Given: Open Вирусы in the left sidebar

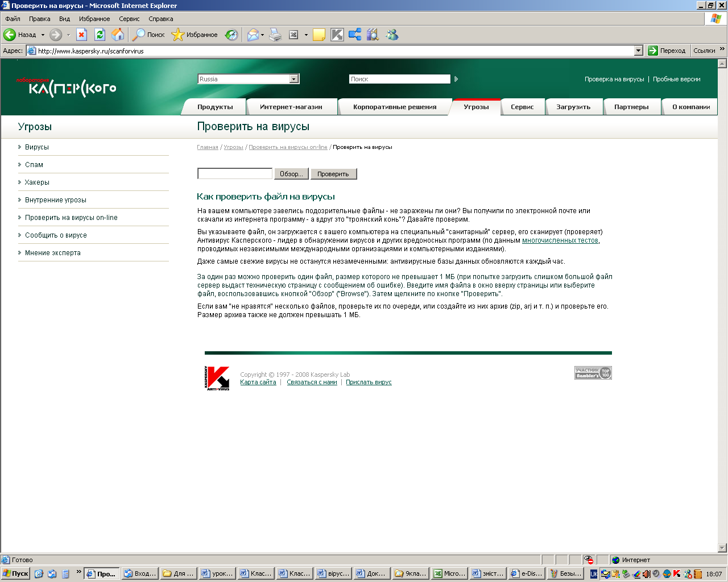Looking at the screenshot, I should 37,147.
